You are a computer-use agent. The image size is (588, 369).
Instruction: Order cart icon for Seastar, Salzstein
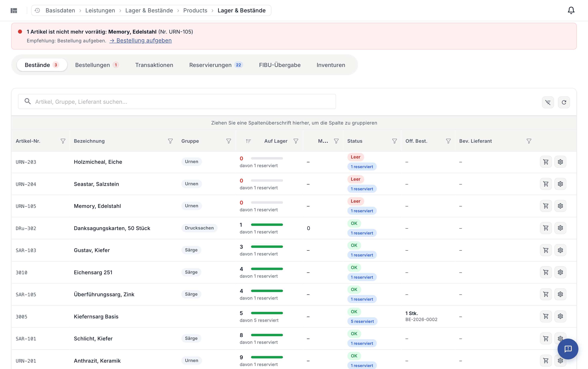(546, 184)
